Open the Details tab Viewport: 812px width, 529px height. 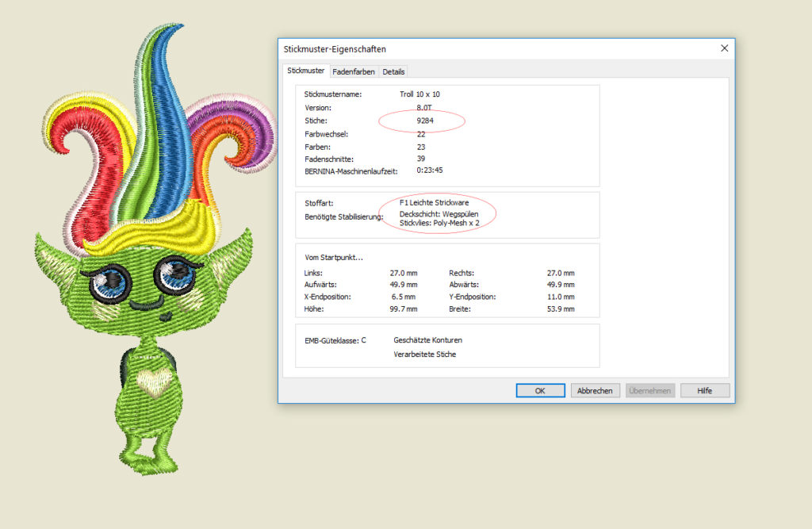click(x=393, y=71)
